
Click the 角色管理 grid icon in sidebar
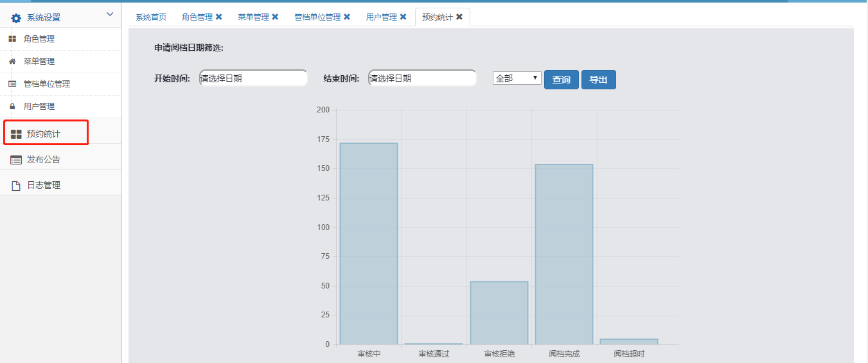[12, 39]
